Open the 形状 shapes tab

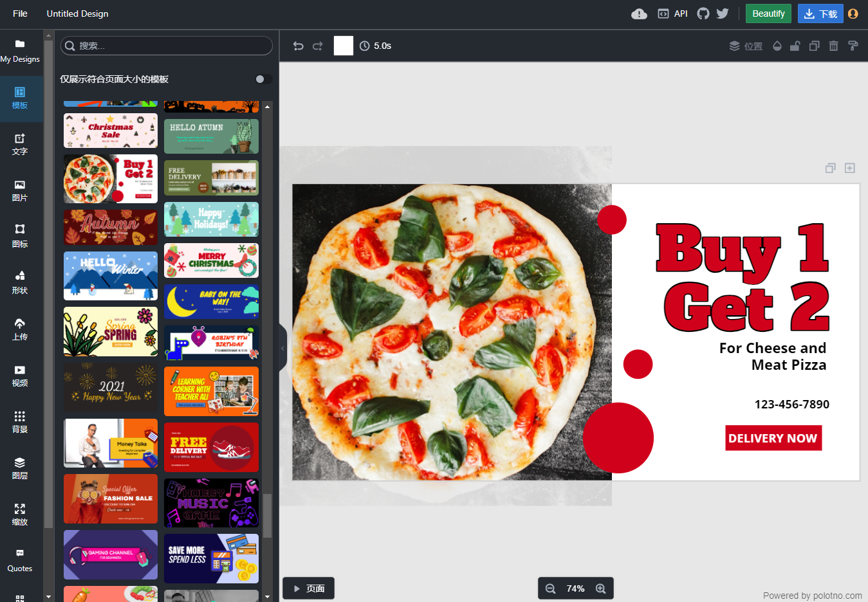coord(20,284)
